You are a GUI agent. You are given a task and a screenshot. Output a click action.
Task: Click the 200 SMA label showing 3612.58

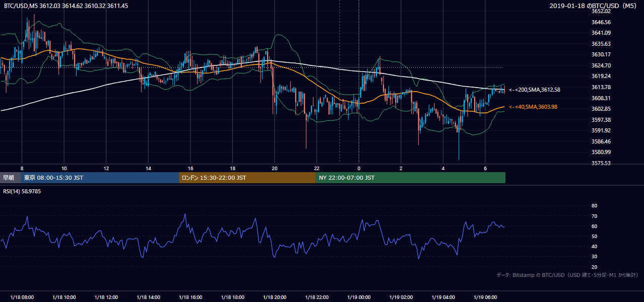tap(535, 90)
